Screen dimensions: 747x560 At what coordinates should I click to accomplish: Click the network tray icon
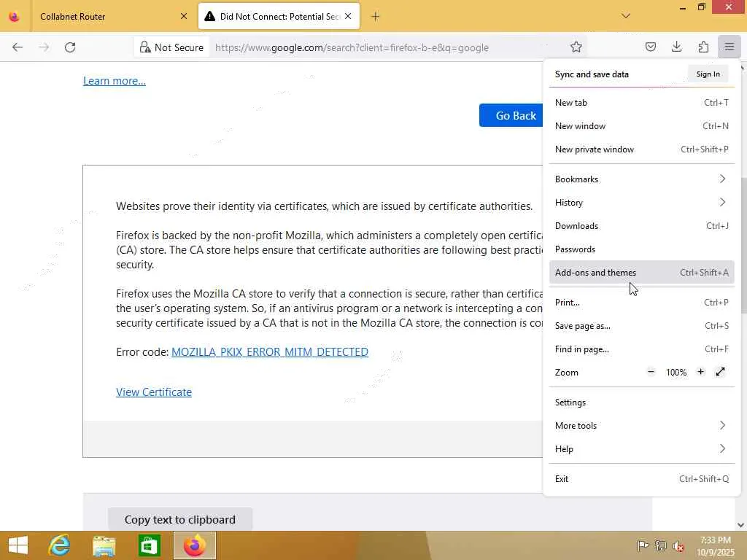660,545
